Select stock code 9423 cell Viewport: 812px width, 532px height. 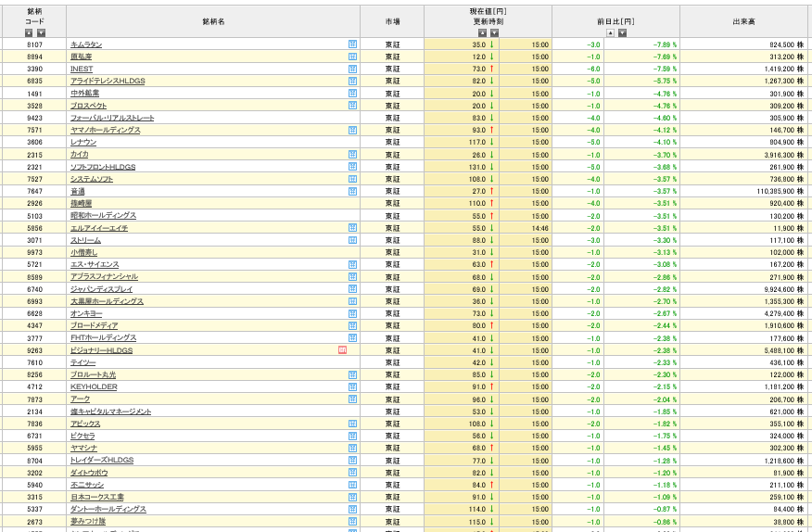[34, 118]
